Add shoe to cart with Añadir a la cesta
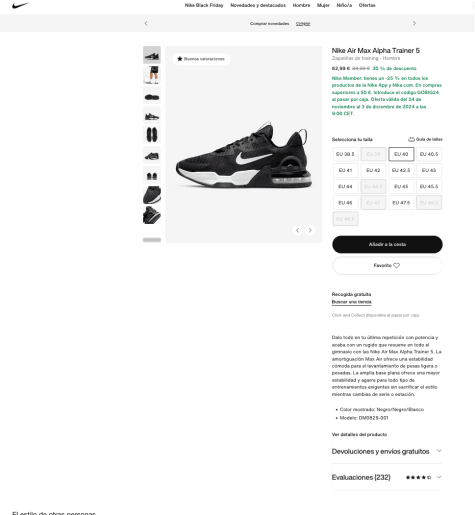The width and height of the screenshot is (475, 515). click(x=387, y=244)
